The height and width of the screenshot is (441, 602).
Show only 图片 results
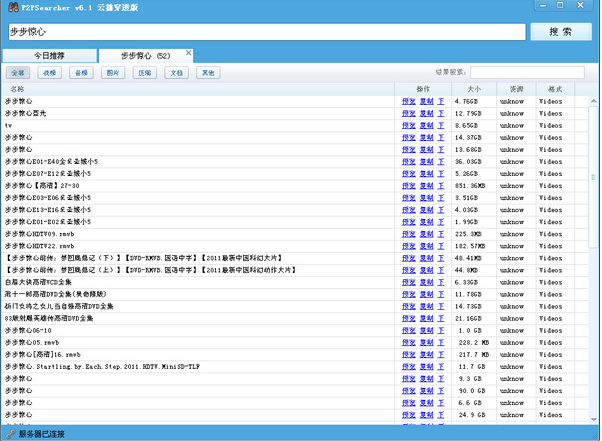(x=112, y=73)
